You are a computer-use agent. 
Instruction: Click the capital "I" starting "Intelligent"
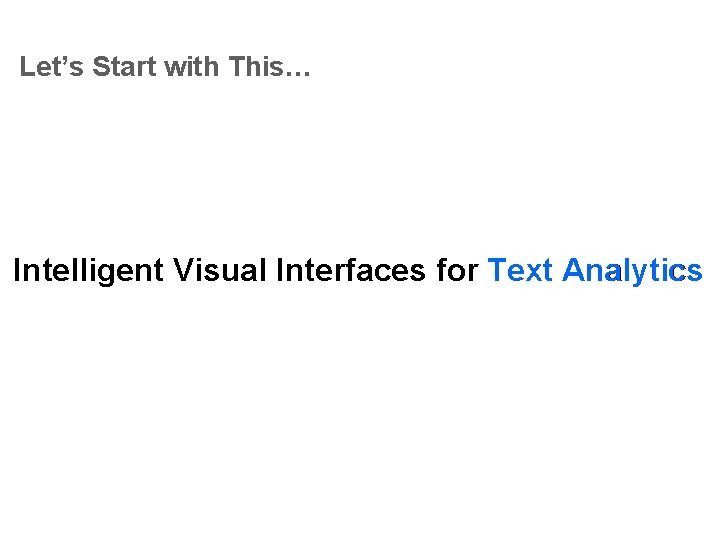(x=17, y=271)
